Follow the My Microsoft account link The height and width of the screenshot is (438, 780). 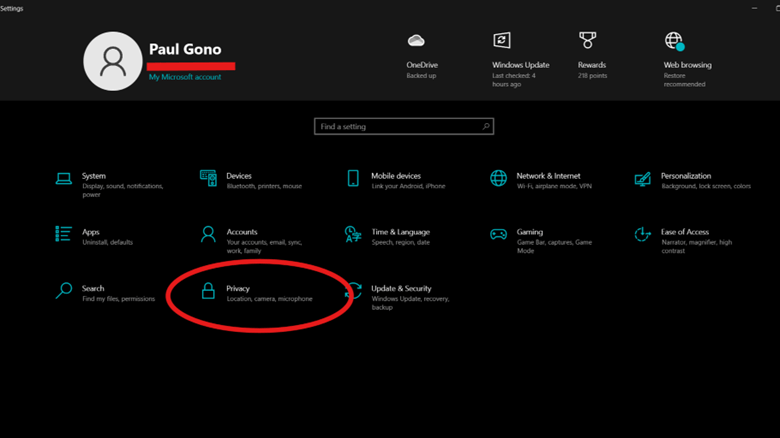[185, 77]
